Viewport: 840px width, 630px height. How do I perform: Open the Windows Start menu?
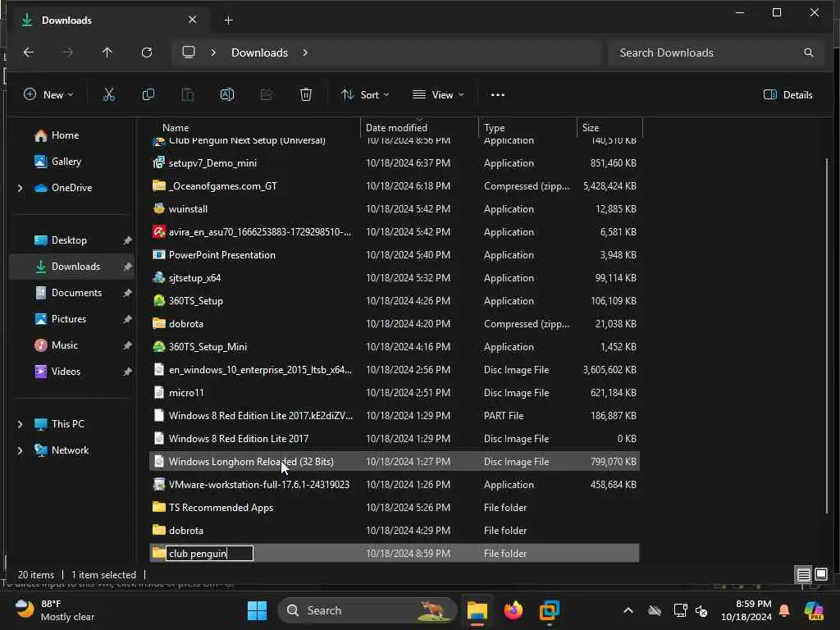click(257, 610)
